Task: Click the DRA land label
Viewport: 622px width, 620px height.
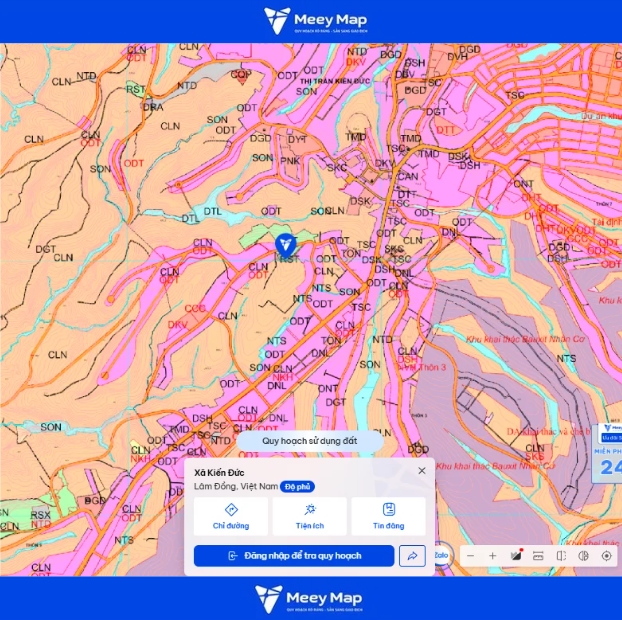Action: point(153,107)
